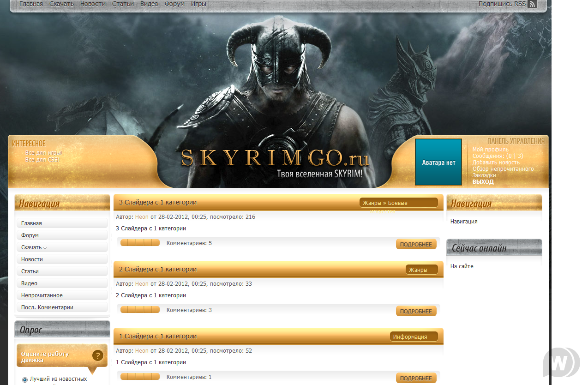
Task: Open Скачать in the top menu
Action: point(61,4)
